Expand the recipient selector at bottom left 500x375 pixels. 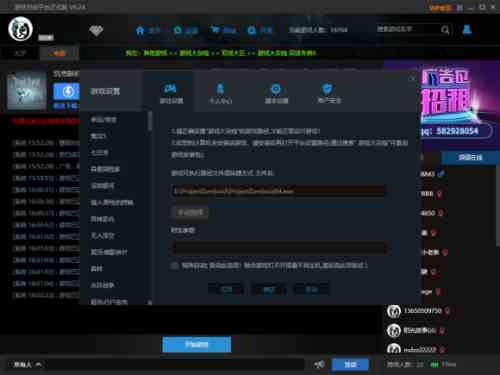point(28,364)
